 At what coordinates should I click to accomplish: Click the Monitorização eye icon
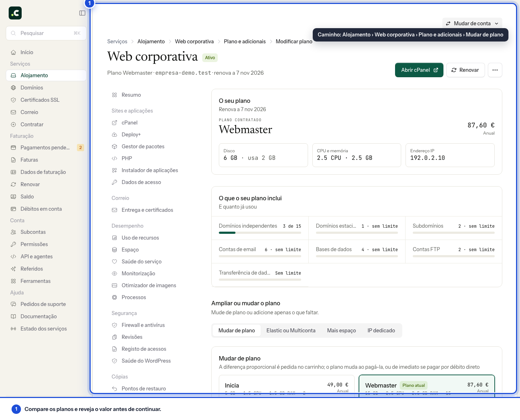pyautogui.click(x=114, y=274)
